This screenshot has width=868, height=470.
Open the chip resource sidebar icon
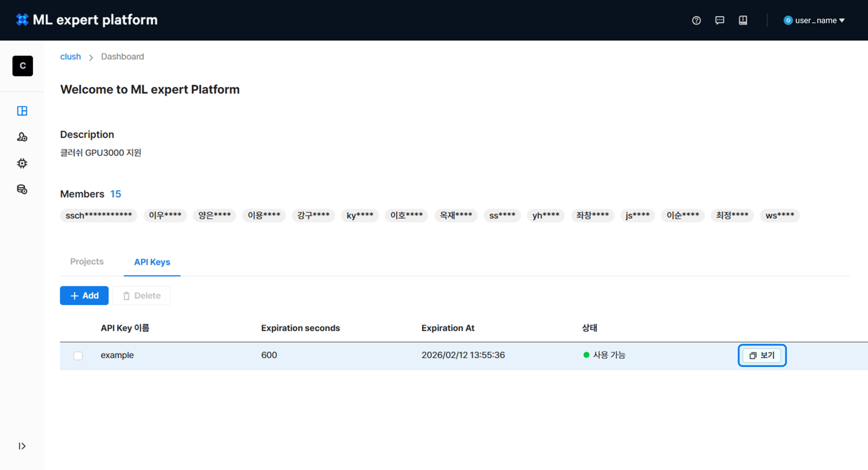(x=22, y=163)
